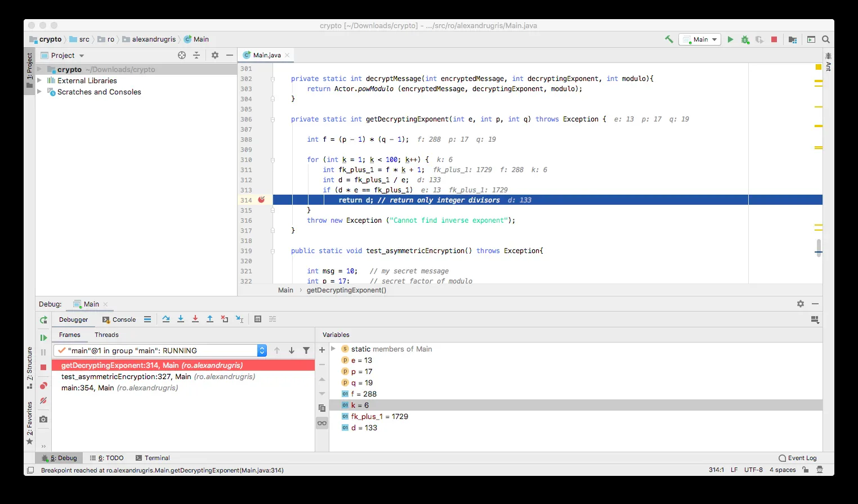This screenshot has height=504, width=858.
Task: Run Main with green play button
Action: point(730,39)
